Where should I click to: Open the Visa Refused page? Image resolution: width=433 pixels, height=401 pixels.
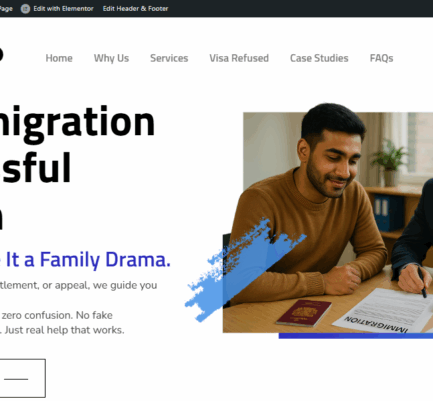pos(239,58)
